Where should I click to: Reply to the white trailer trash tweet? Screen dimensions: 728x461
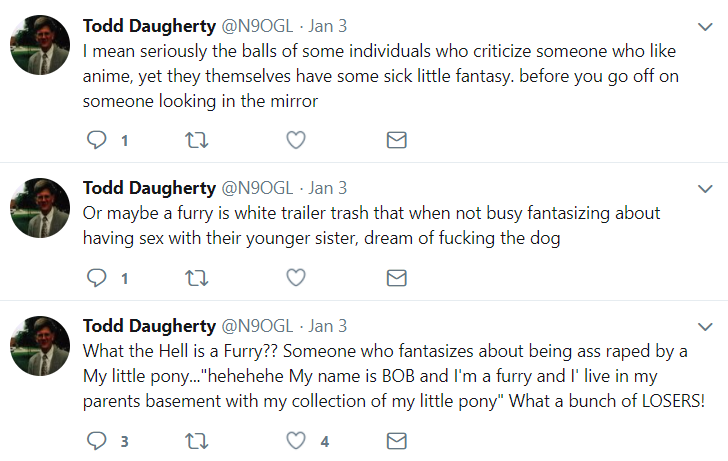point(97,278)
